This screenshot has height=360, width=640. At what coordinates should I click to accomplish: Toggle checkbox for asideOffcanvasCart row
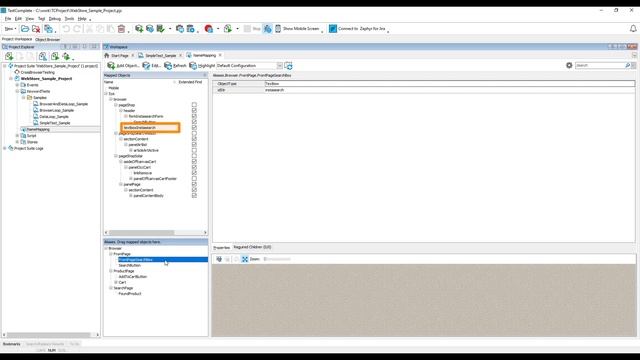click(x=194, y=162)
